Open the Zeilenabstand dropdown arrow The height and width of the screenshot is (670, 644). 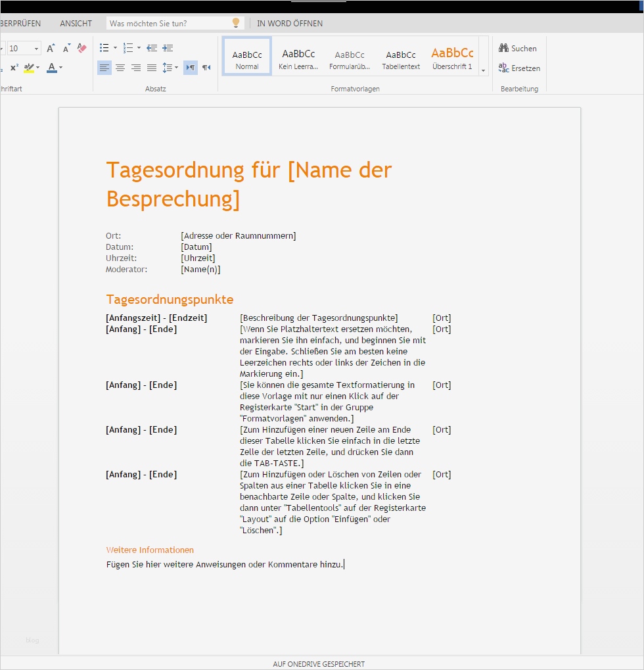coord(175,67)
